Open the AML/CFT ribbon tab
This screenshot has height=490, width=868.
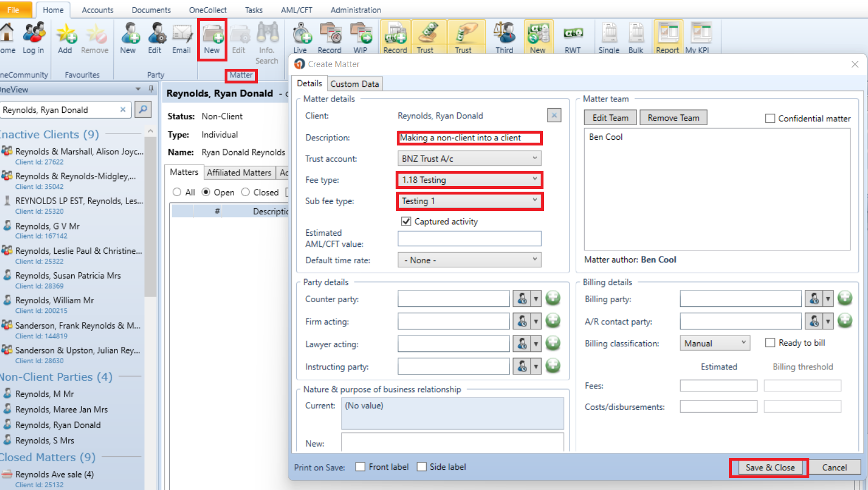(x=297, y=10)
